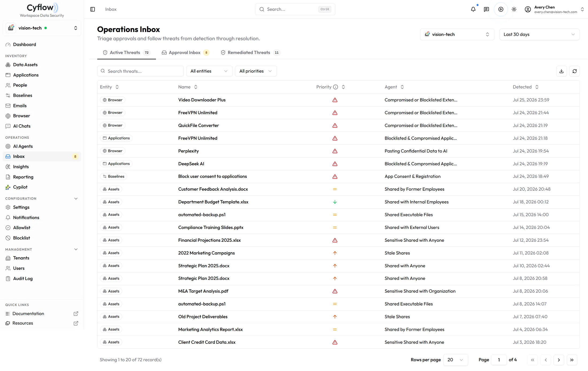
Task: Sort by Detected column
Action: [525, 87]
